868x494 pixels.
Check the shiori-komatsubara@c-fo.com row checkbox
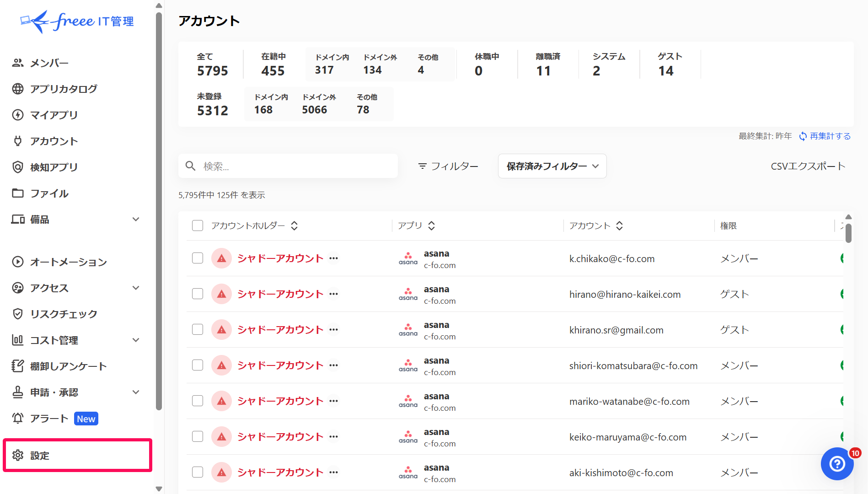(x=198, y=365)
